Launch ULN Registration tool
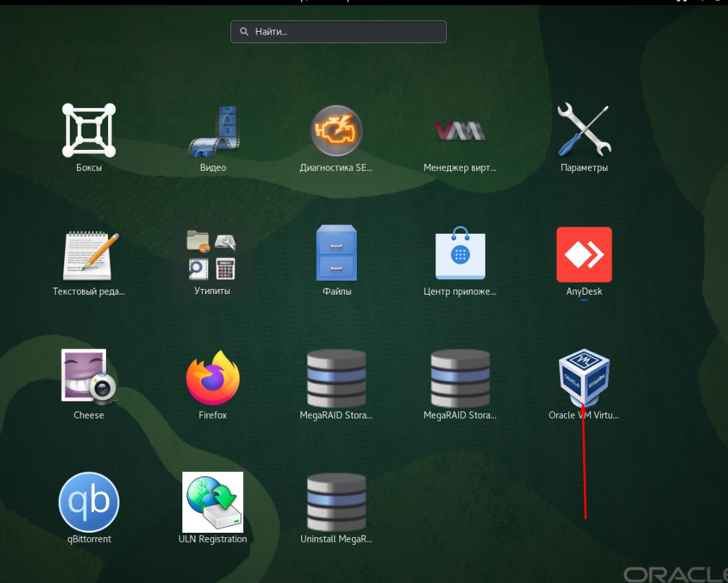The image size is (728, 583). point(213,502)
